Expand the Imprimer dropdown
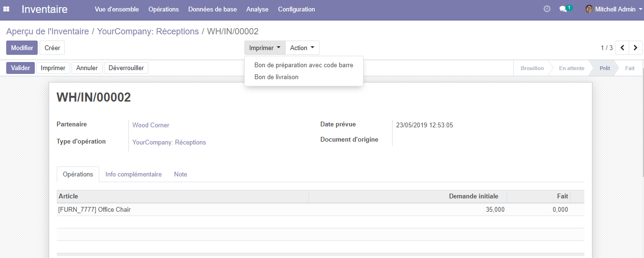Viewport: 644px width, 258px height. click(265, 48)
